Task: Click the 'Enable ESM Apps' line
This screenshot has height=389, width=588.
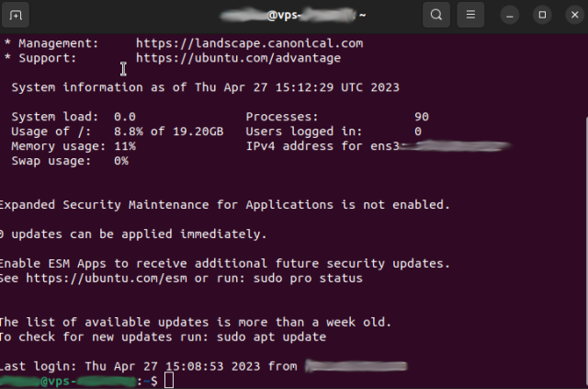Action: pyautogui.click(x=224, y=264)
